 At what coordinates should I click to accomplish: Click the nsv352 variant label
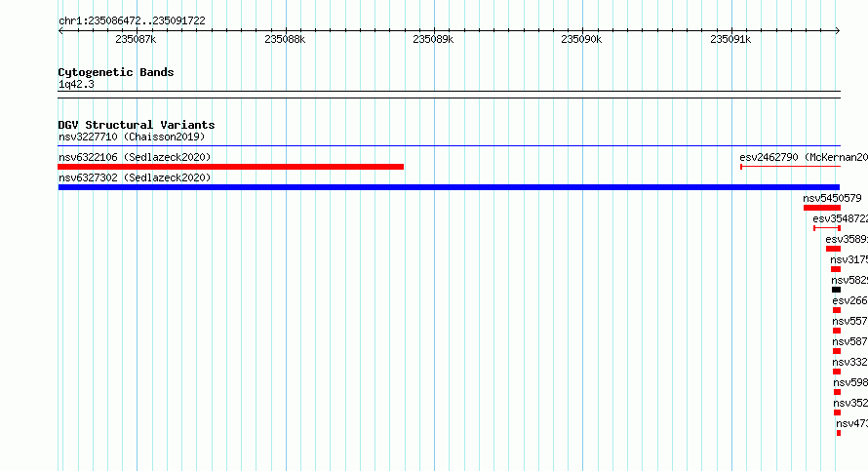850,403
